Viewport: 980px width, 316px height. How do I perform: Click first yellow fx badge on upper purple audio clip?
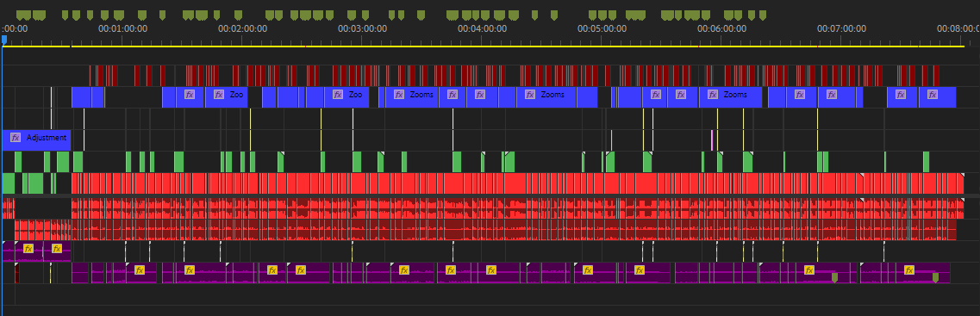point(28,249)
